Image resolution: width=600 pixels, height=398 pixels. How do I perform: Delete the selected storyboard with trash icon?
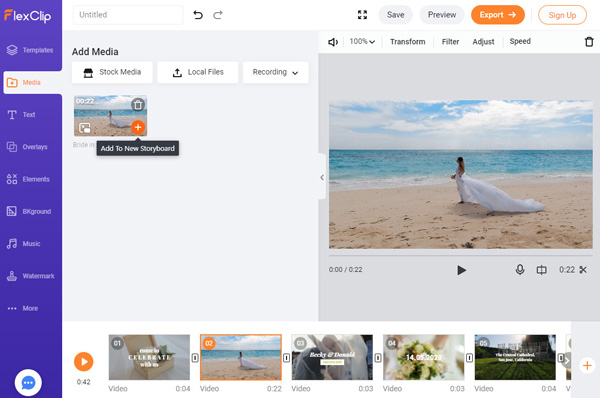(589, 42)
